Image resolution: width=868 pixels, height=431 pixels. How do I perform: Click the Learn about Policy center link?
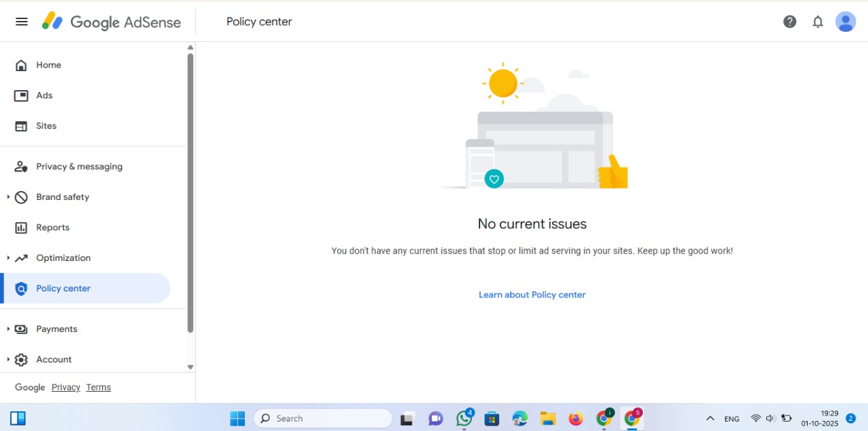point(532,295)
